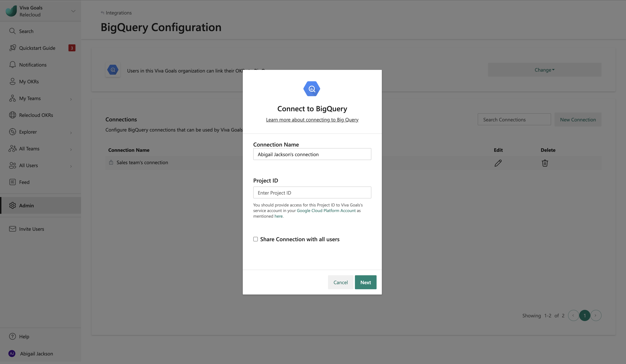This screenshot has width=626, height=364.
Task: Open Quickstart Guide rocket icon
Action: click(12, 48)
